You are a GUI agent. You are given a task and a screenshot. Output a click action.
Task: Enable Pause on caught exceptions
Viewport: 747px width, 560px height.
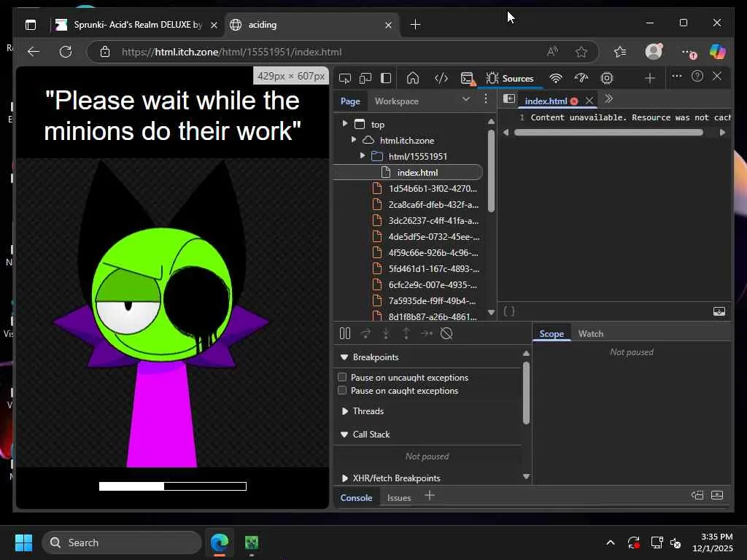point(342,391)
